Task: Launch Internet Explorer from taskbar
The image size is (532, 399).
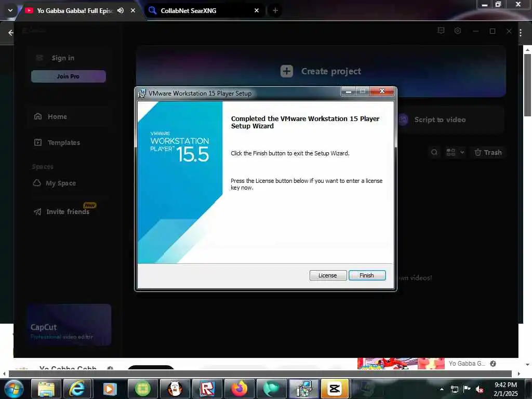Action: (x=77, y=389)
